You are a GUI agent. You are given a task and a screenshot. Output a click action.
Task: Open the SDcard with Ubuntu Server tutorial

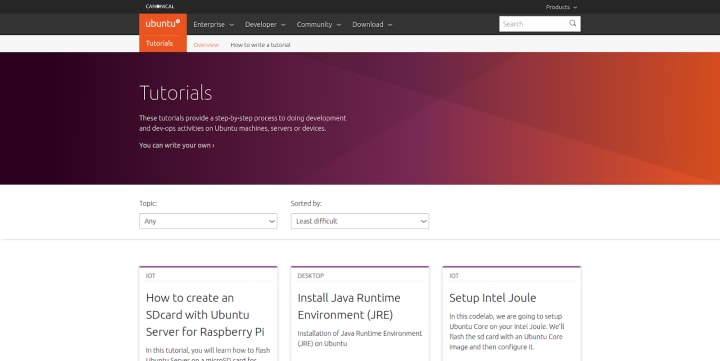[x=205, y=315]
